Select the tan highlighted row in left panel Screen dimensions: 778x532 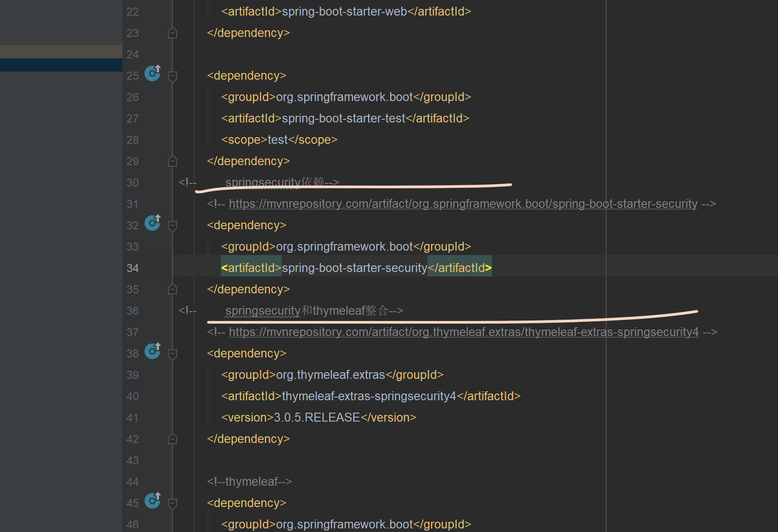click(x=61, y=52)
